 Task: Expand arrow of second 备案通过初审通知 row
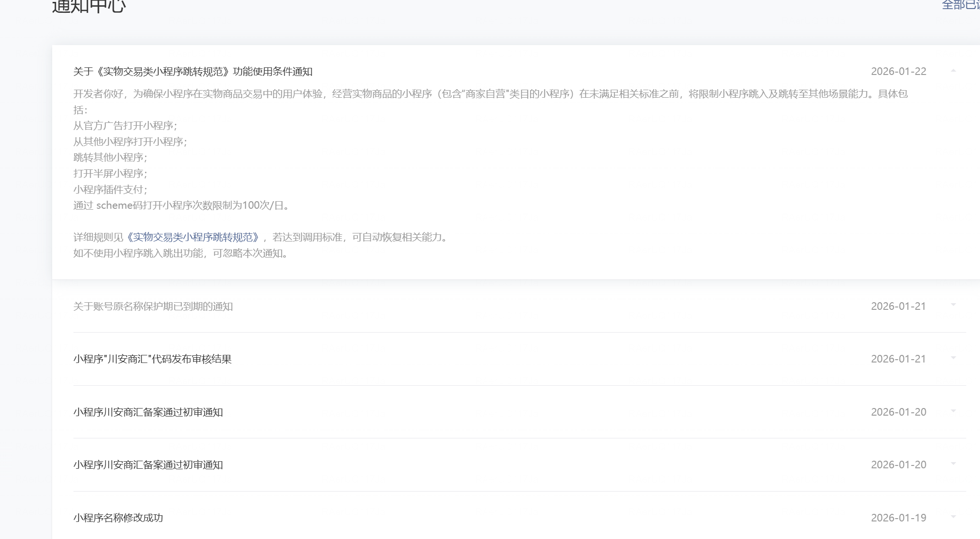(953, 464)
